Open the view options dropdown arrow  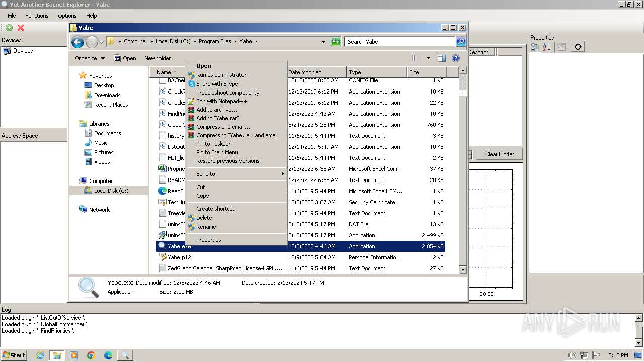[428, 58]
